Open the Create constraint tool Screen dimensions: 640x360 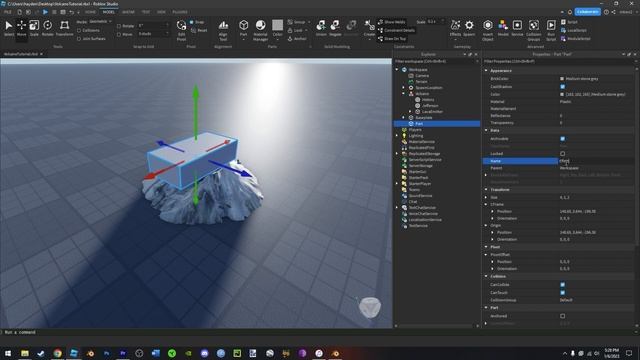point(369,29)
